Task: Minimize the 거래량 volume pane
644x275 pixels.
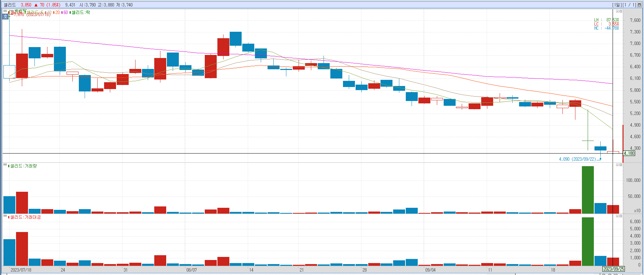Action: pos(617,165)
